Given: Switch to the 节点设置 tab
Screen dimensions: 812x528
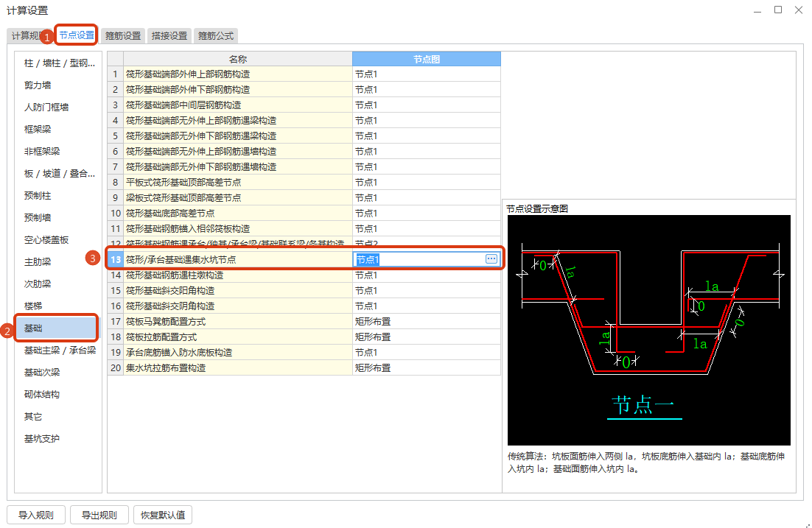Looking at the screenshot, I should point(77,35).
